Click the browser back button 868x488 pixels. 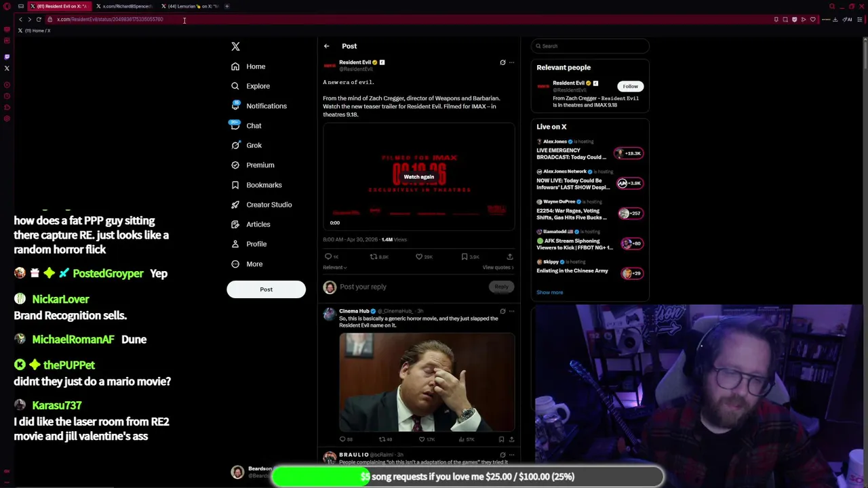coord(20,20)
